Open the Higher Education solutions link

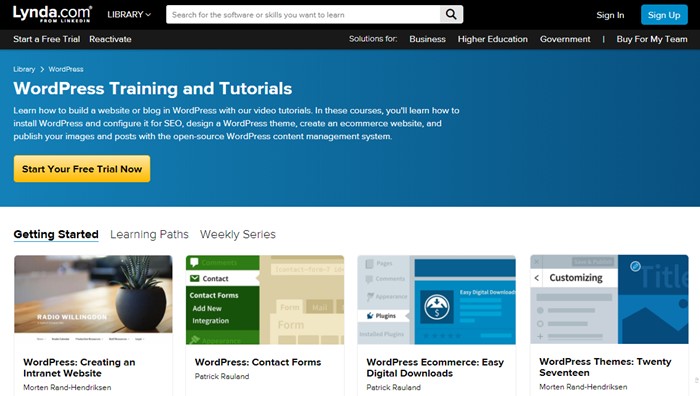click(x=492, y=39)
